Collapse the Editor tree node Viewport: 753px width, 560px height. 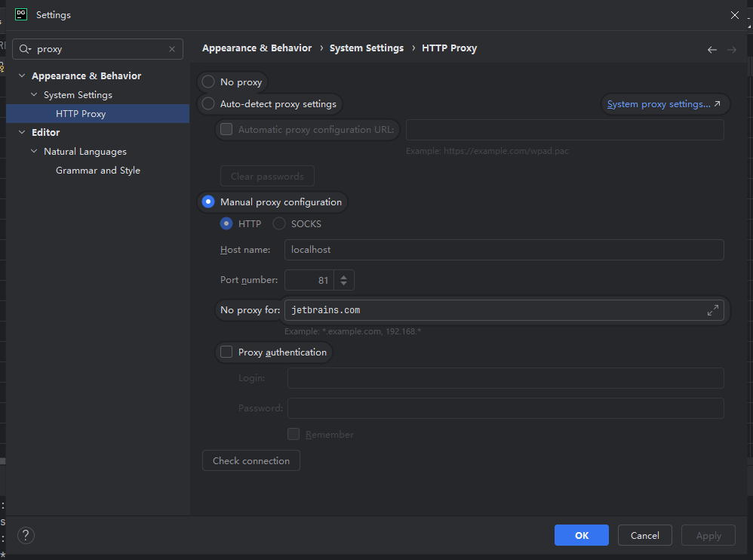[x=22, y=132]
